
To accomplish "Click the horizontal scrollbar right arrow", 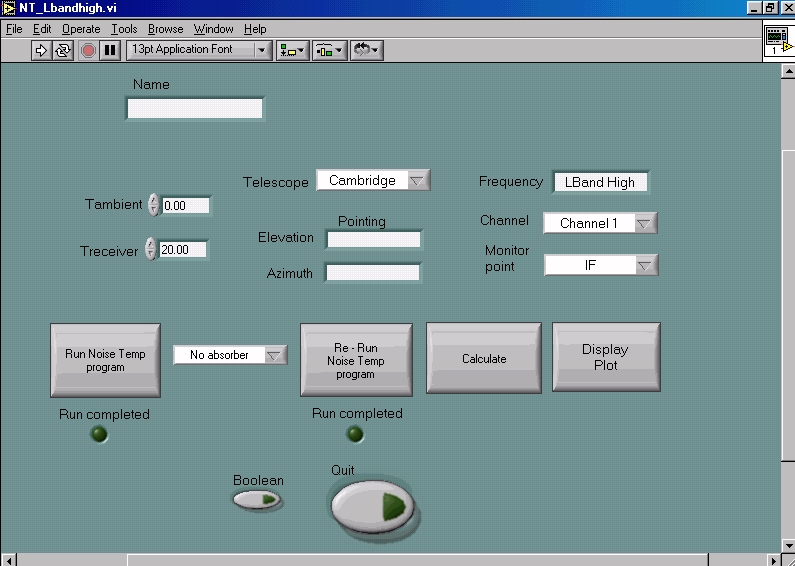I will 773,560.
